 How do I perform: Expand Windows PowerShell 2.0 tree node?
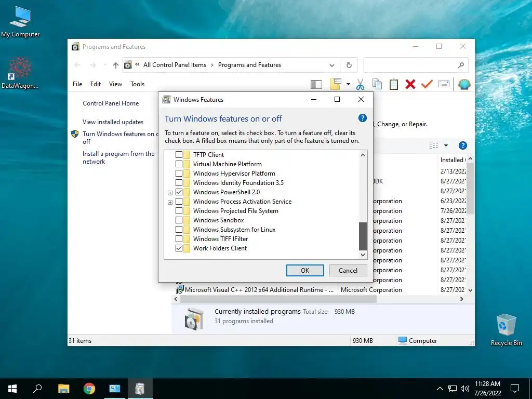(x=170, y=193)
